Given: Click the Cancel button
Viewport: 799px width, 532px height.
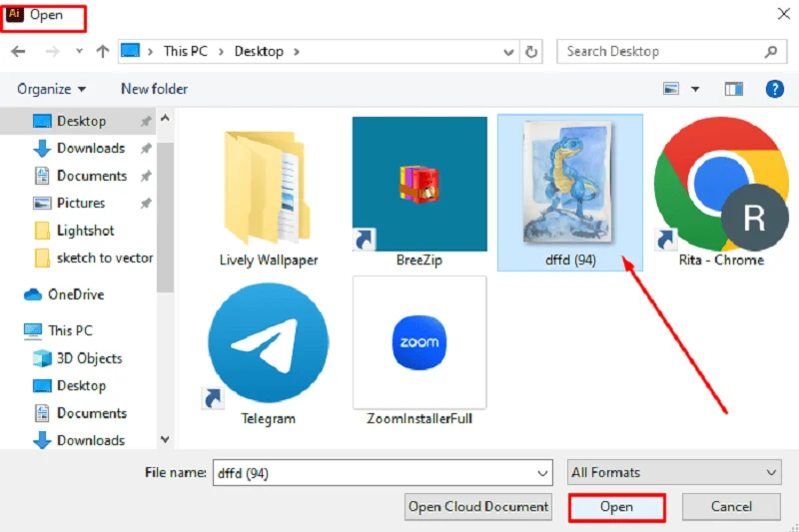Looking at the screenshot, I should (x=731, y=507).
